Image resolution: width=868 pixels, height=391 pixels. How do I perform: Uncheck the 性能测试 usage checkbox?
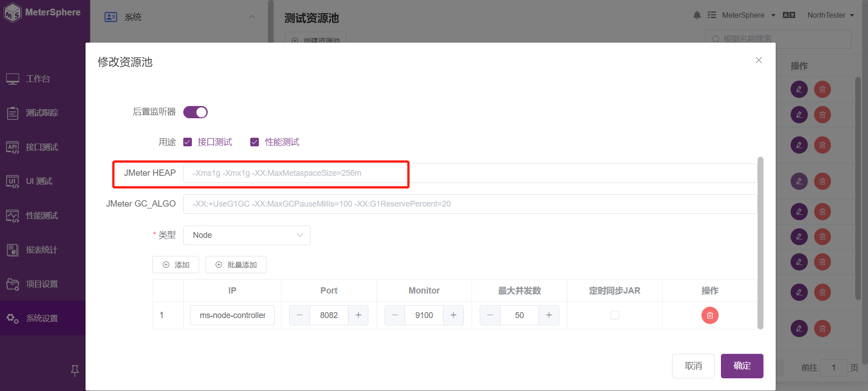(x=254, y=142)
